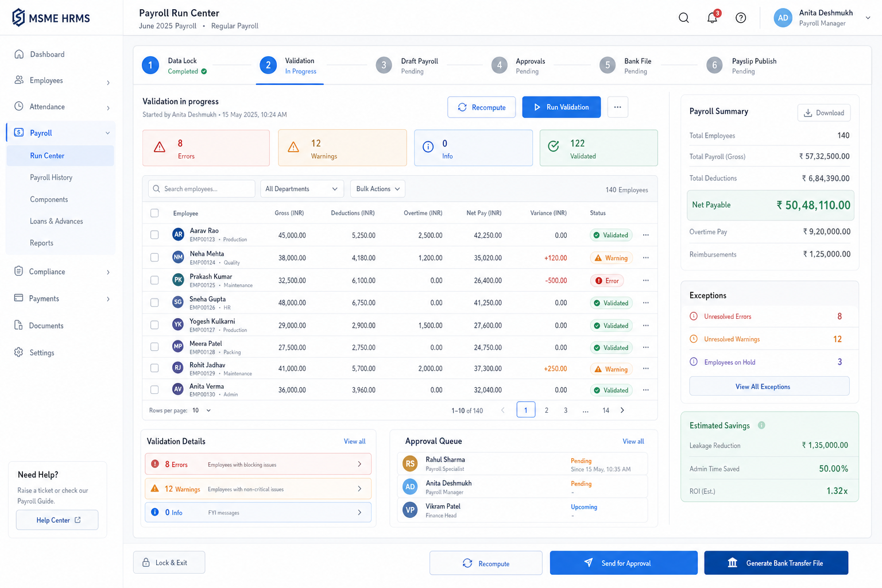Click the 8 Errors summary card
This screenshot has width=882, height=588.
(x=206, y=148)
